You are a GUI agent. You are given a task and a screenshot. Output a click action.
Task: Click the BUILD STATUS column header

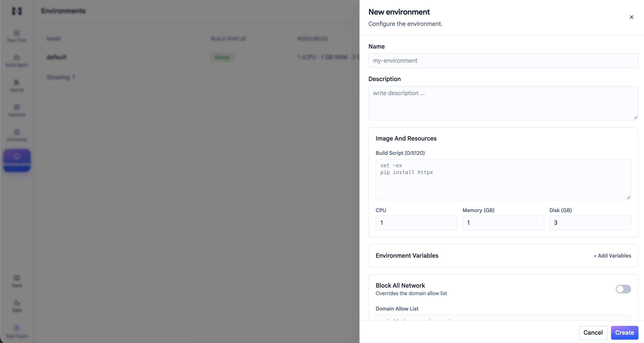click(x=229, y=39)
